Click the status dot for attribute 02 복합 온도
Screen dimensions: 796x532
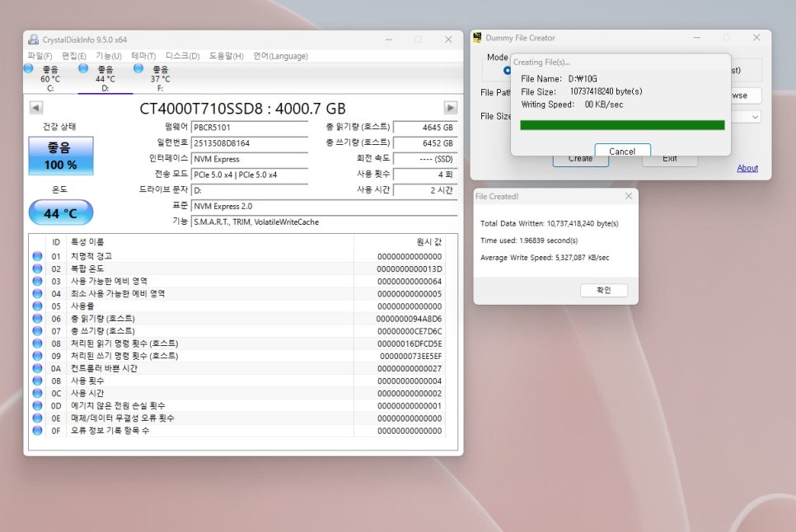[37, 268]
